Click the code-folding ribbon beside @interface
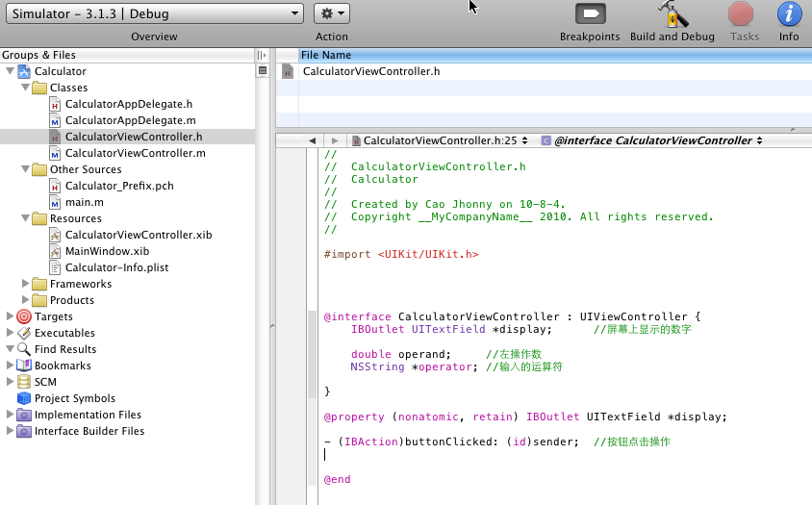This screenshot has height=505, width=812. pyautogui.click(x=312, y=354)
